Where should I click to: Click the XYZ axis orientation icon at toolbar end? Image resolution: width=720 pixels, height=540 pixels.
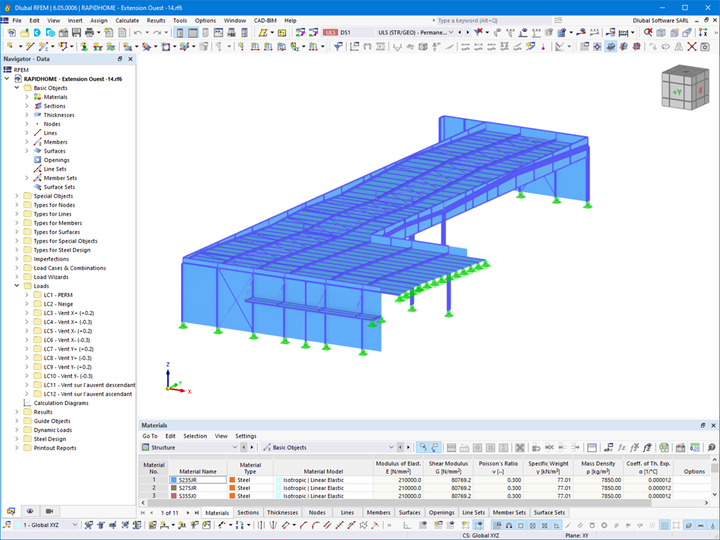coord(703,33)
